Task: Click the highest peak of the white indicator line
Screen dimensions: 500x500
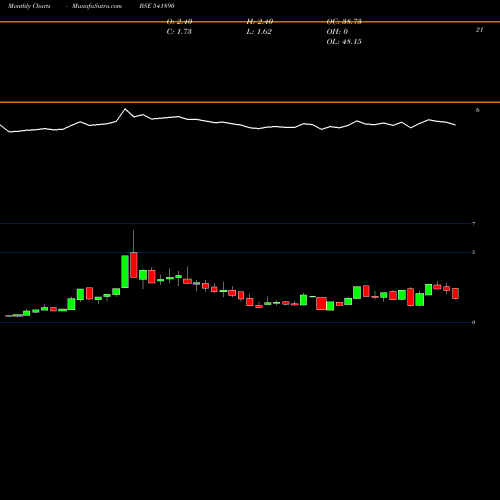Action: tap(125, 109)
